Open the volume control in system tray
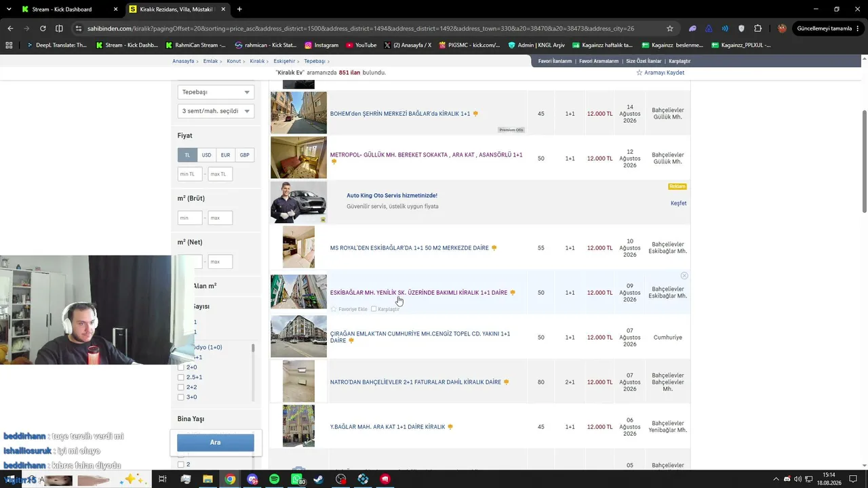This screenshot has width=868, height=488. pyautogui.click(x=797, y=479)
